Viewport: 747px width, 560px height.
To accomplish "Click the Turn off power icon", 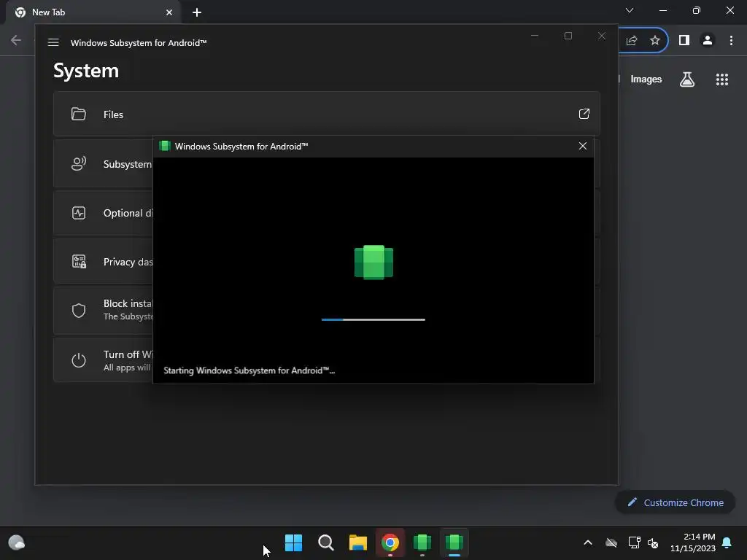I will [79, 360].
